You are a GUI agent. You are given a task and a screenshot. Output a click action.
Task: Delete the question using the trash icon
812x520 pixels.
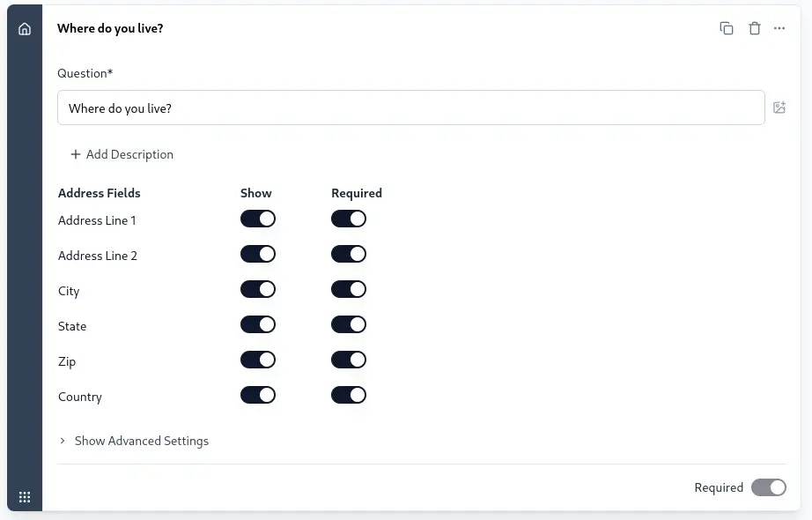pyautogui.click(x=754, y=28)
